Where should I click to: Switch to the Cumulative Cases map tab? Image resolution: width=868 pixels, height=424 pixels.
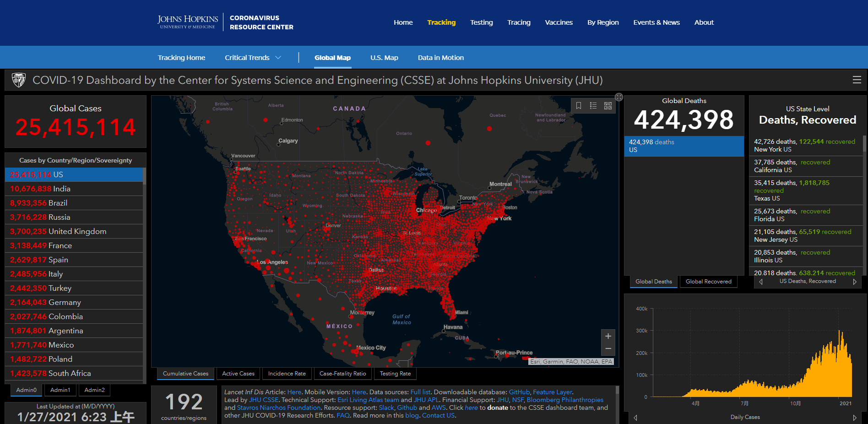point(185,374)
